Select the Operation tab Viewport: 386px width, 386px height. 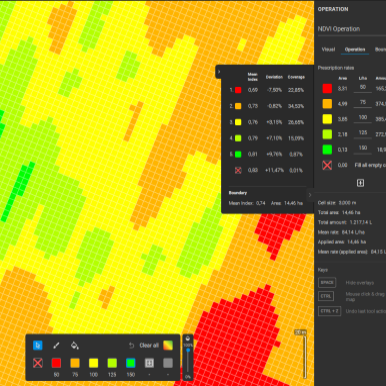[355, 49]
